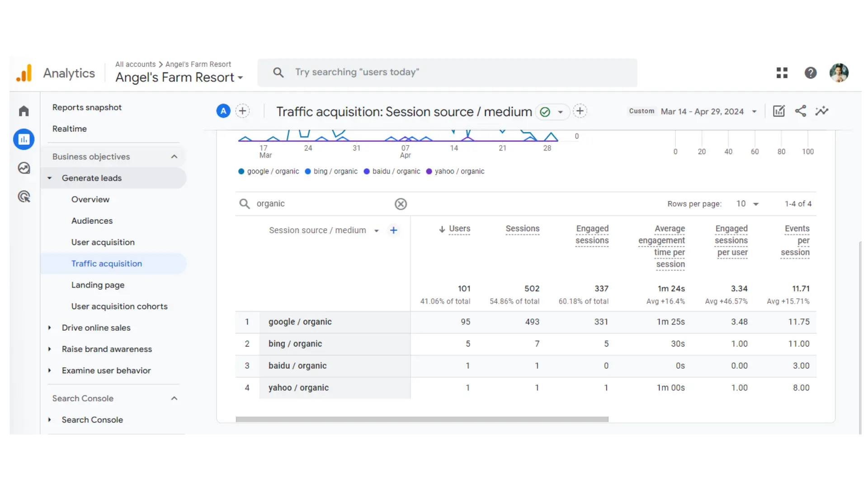Sort by Engaged sessions per user header
Screen dimensions: 868x488
coord(731,241)
